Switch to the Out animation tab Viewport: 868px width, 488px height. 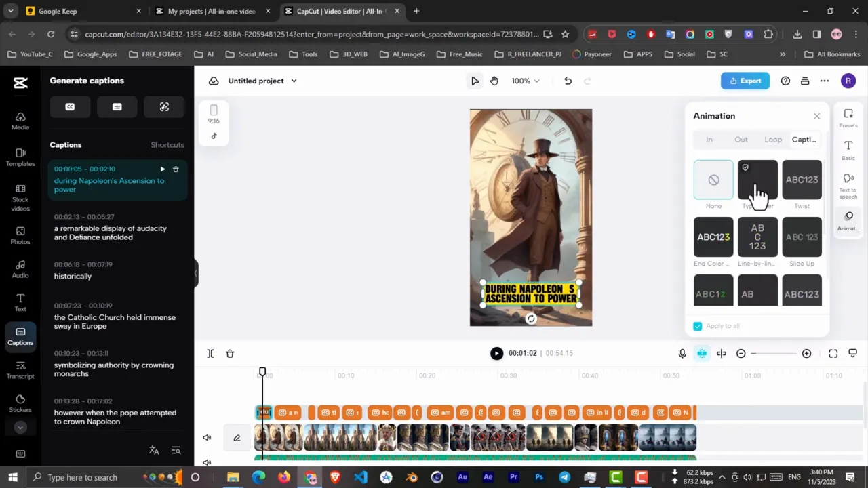click(741, 140)
